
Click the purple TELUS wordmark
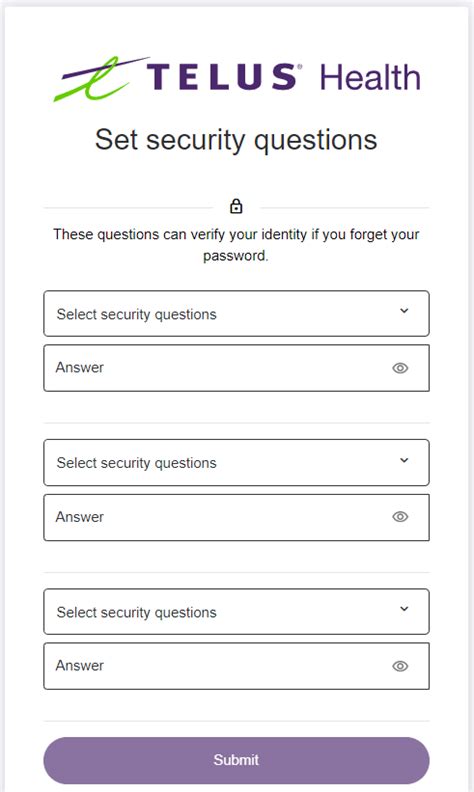pos(222,77)
